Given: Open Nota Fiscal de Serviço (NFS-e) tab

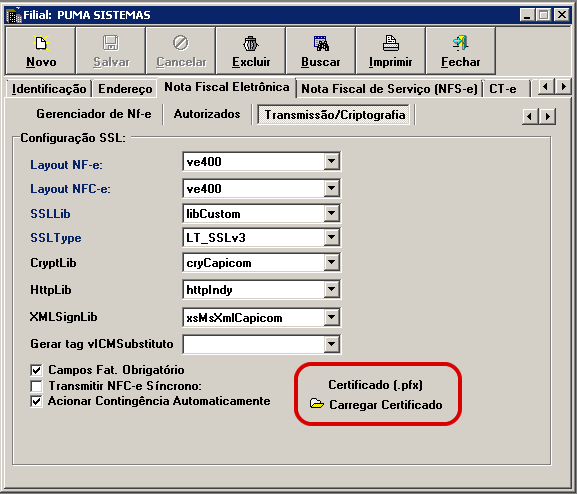Looking at the screenshot, I should (389, 89).
